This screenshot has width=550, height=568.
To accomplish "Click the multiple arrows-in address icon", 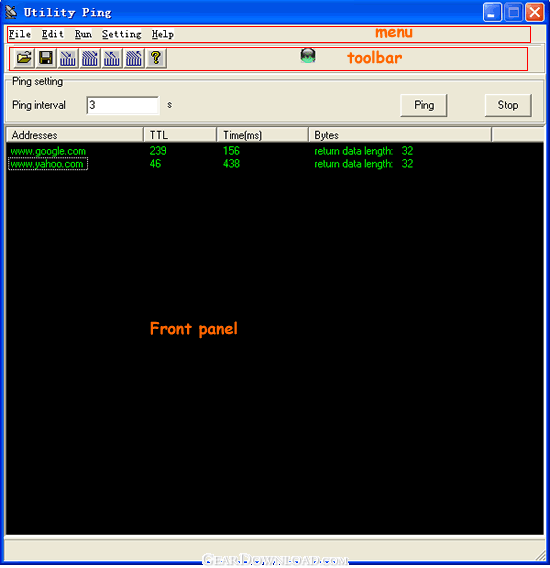I will (x=90, y=58).
